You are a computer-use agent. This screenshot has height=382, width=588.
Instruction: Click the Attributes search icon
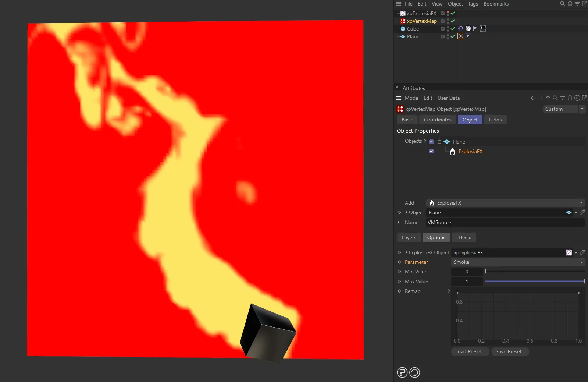555,98
